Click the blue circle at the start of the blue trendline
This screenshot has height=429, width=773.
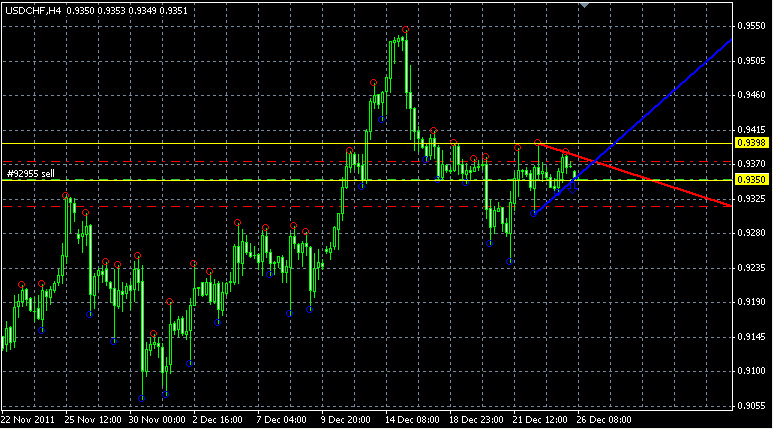(x=533, y=214)
